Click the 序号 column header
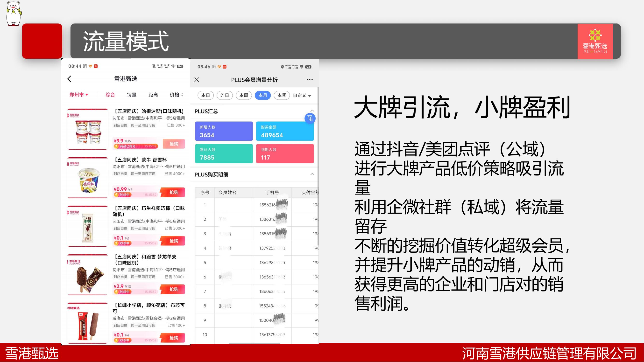The width and height of the screenshot is (644, 362). coord(205,192)
